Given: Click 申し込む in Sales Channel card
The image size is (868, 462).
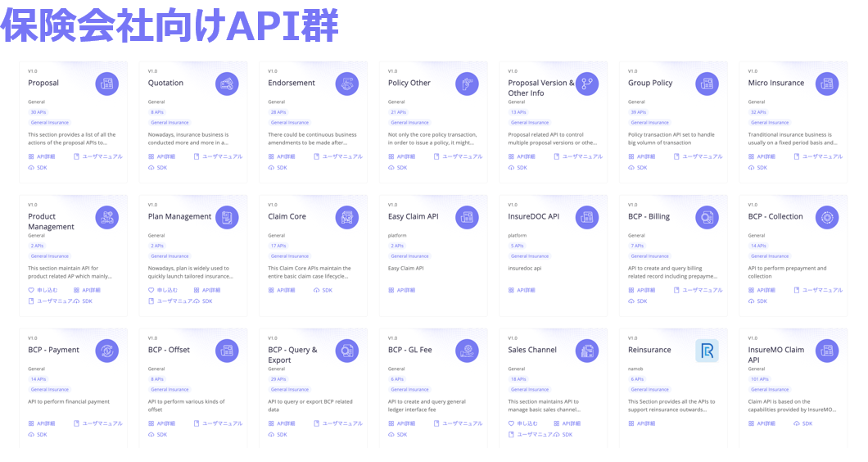Looking at the screenshot, I should pyautogui.click(x=522, y=423).
